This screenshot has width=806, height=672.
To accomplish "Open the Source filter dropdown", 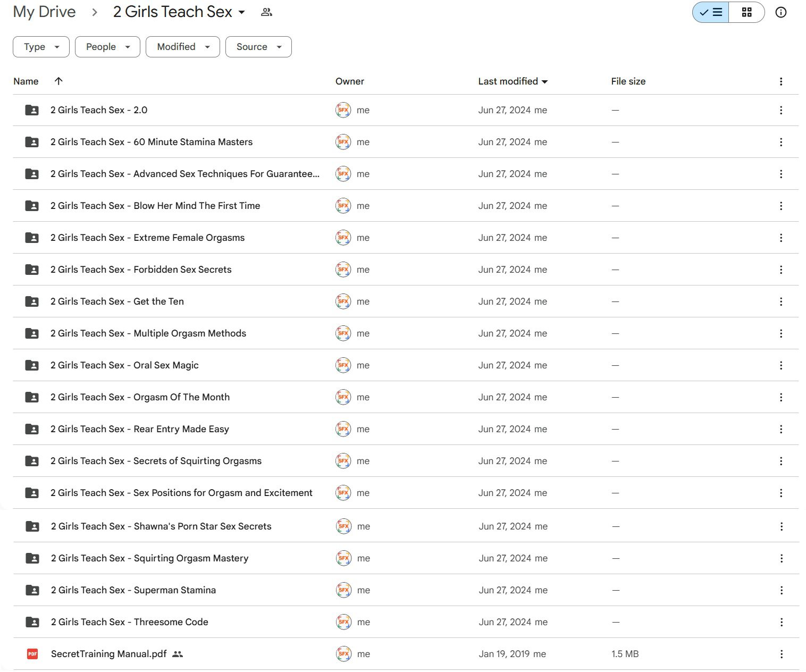I will click(258, 47).
